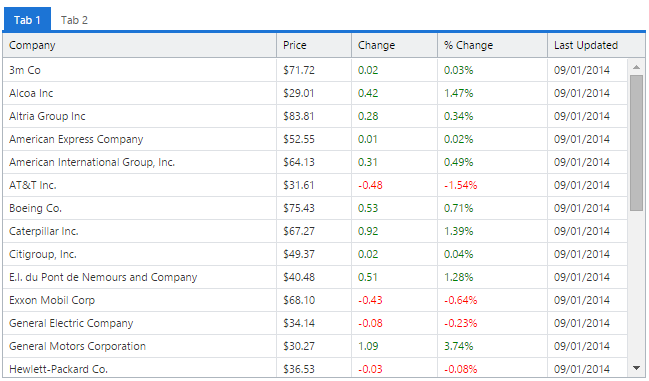The width and height of the screenshot is (649, 381).
Task: Select the Alcoa Inc row
Action: click(315, 93)
